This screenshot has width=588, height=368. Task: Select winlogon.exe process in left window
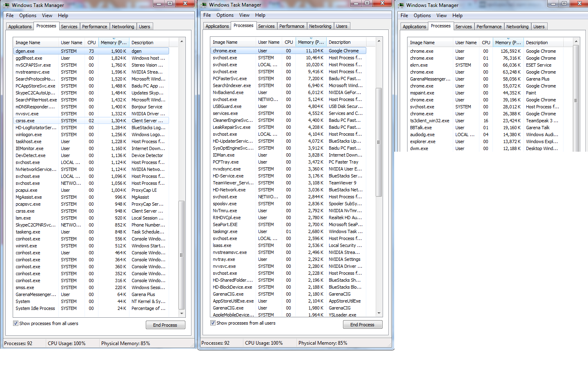pos(91,135)
